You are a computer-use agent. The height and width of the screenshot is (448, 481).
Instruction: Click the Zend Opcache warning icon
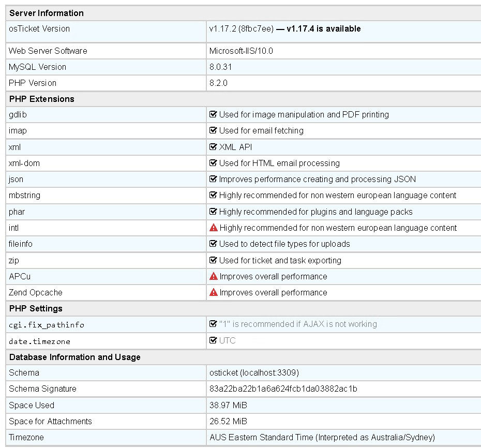tap(213, 292)
